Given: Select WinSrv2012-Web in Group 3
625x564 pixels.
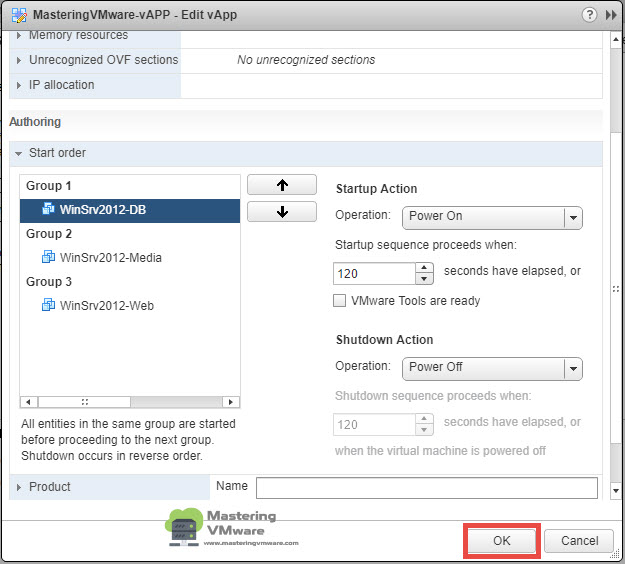Looking at the screenshot, I should point(130,305).
